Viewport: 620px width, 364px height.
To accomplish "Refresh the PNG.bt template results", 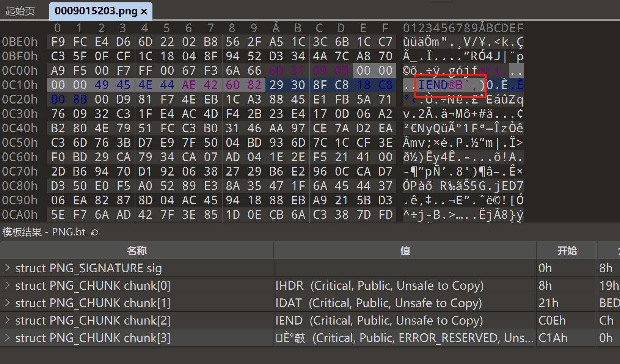I will (95, 232).
